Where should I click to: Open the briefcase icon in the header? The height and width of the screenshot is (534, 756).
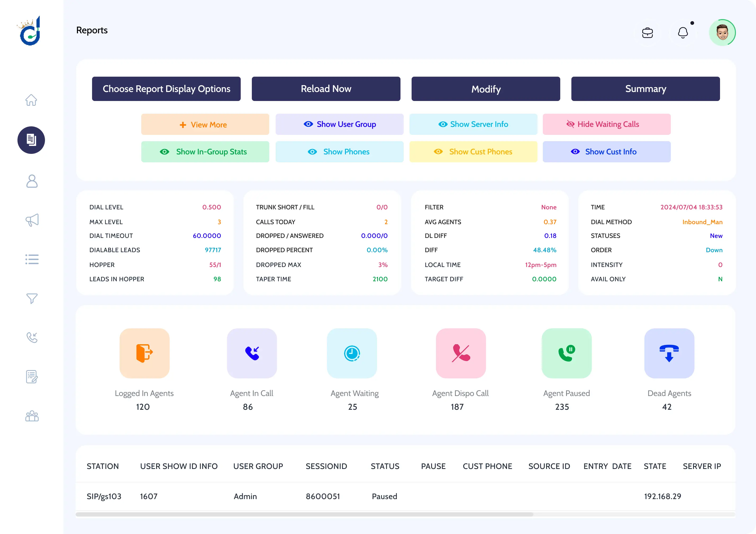647,32
